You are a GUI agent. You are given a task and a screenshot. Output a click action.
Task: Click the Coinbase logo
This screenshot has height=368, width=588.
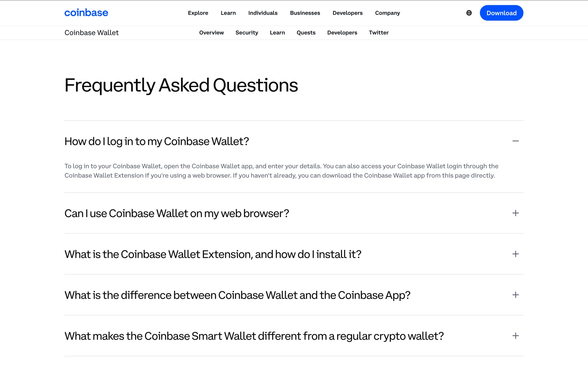click(86, 13)
